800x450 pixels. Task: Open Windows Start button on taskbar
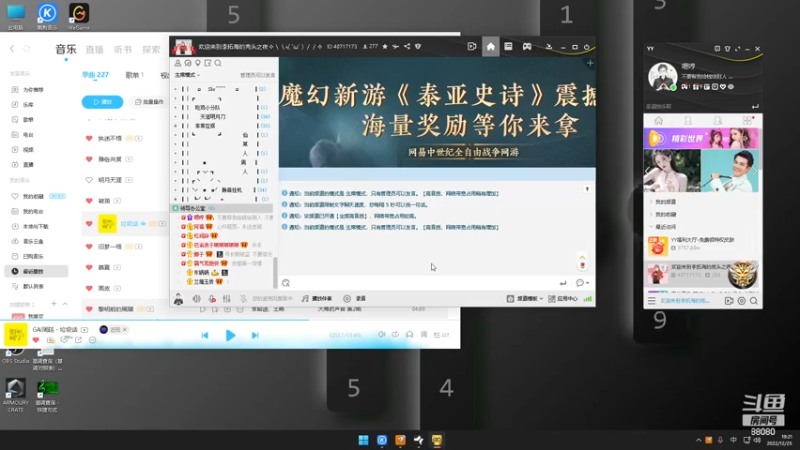point(363,440)
